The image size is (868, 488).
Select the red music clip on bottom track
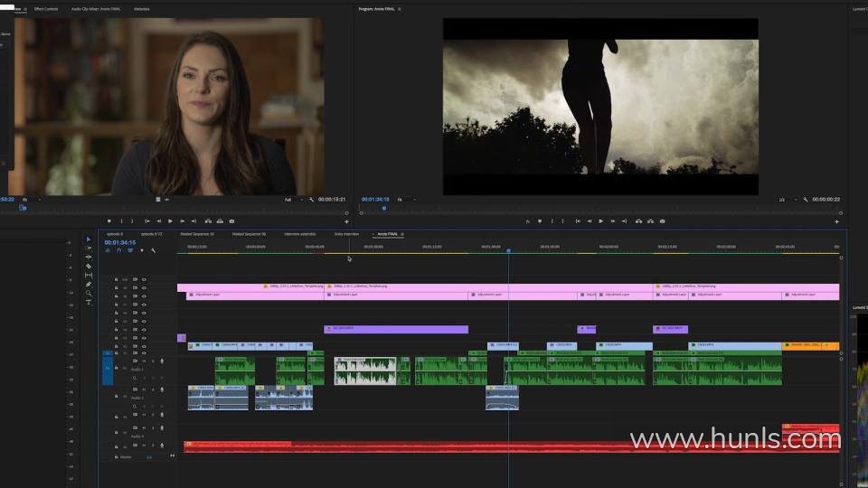511,446
